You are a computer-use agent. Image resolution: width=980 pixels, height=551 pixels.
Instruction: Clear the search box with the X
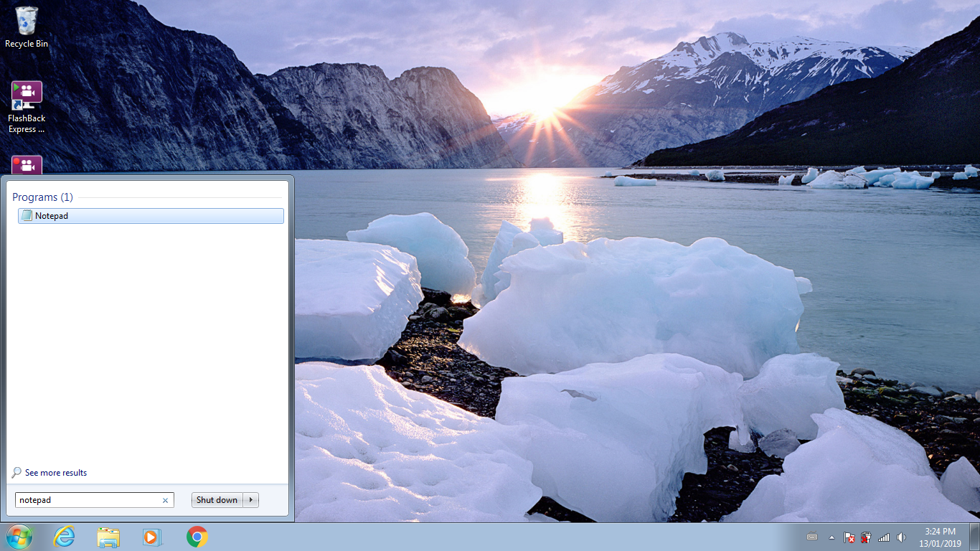pyautogui.click(x=165, y=501)
